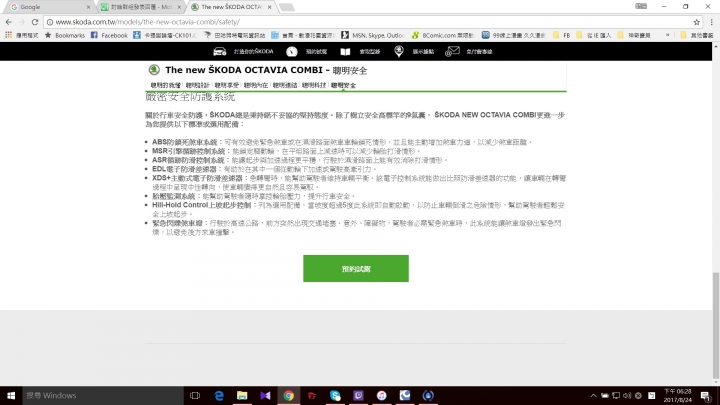Open the Bookmarks folder in bookmarks bar
The width and height of the screenshot is (720, 405).
point(65,35)
